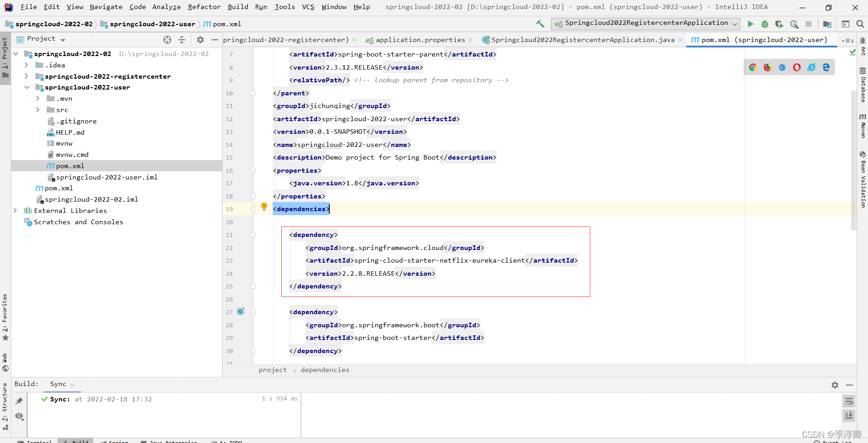Screen dimensions: 868x443
Task: Open the Refactor menu
Action: click(x=204, y=7)
